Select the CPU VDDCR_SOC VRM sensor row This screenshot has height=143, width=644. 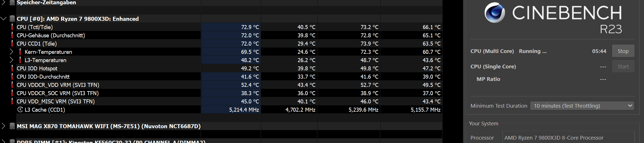click(x=58, y=93)
